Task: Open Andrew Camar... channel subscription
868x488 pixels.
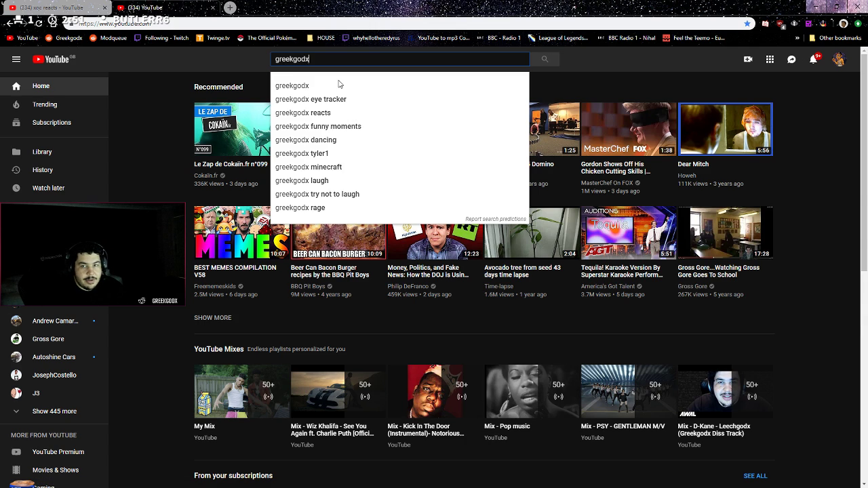Action: pyautogui.click(x=54, y=321)
